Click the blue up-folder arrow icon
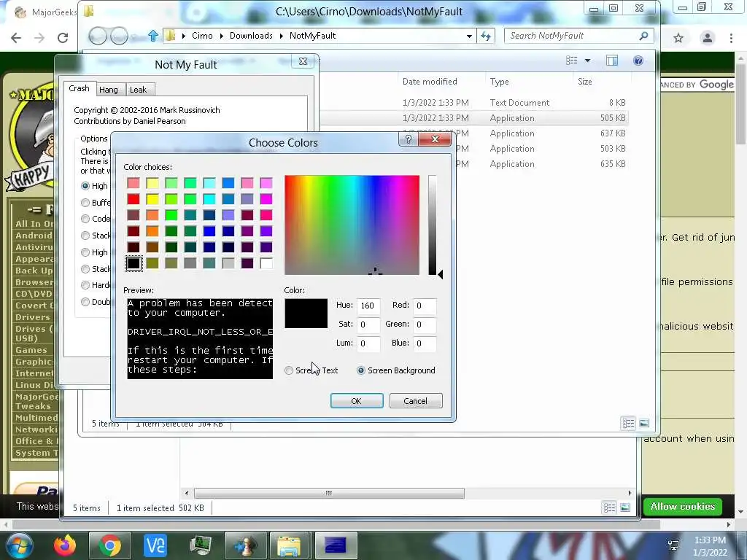The height and width of the screenshot is (560, 747). [153, 36]
